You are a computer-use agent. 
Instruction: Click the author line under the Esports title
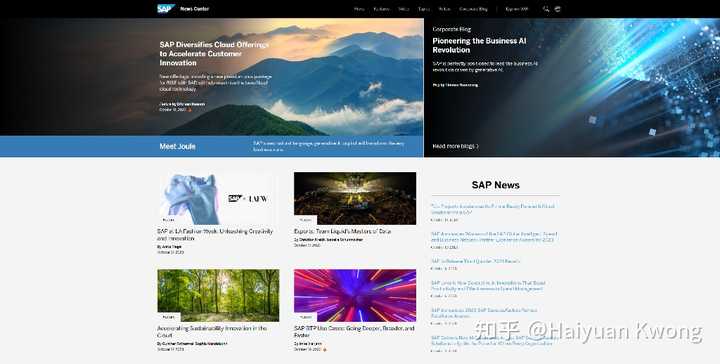[328, 240]
